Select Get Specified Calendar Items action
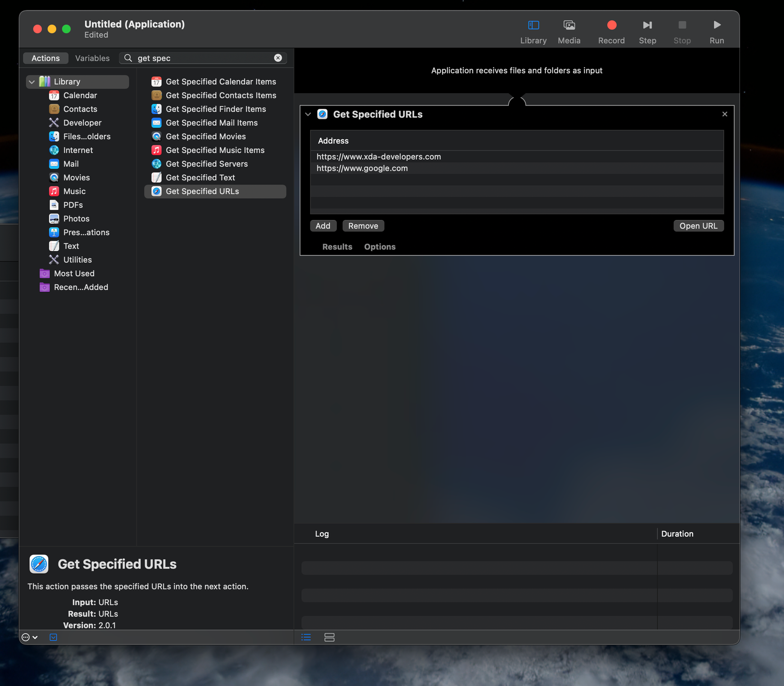 (215, 82)
